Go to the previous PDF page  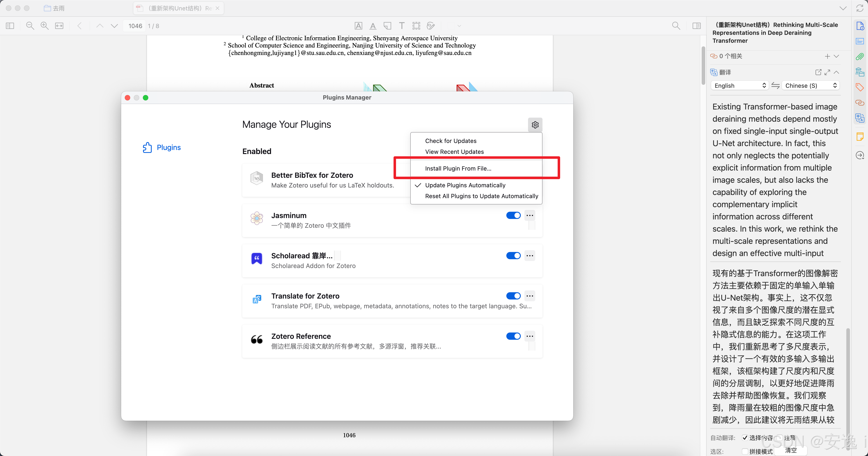(x=100, y=26)
